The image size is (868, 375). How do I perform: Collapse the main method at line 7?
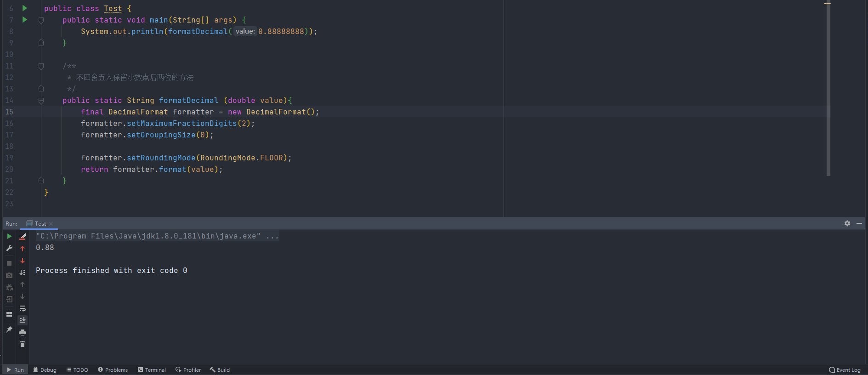[x=41, y=20]
